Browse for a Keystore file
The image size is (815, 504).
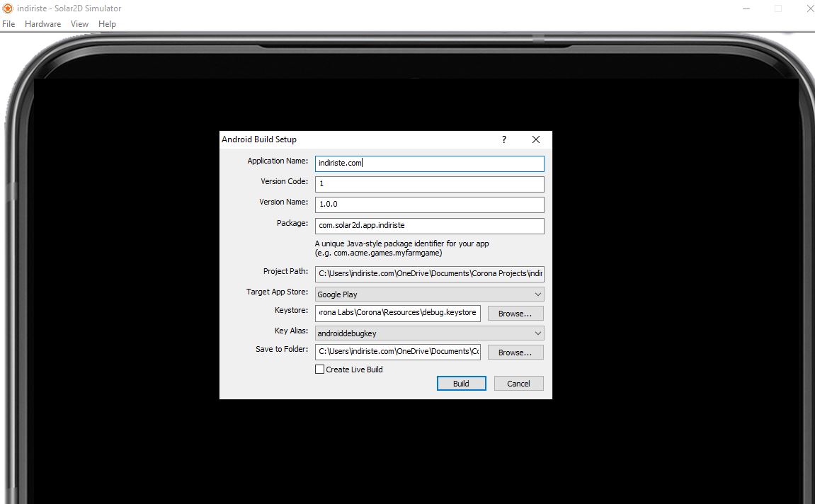pos(515,314)
